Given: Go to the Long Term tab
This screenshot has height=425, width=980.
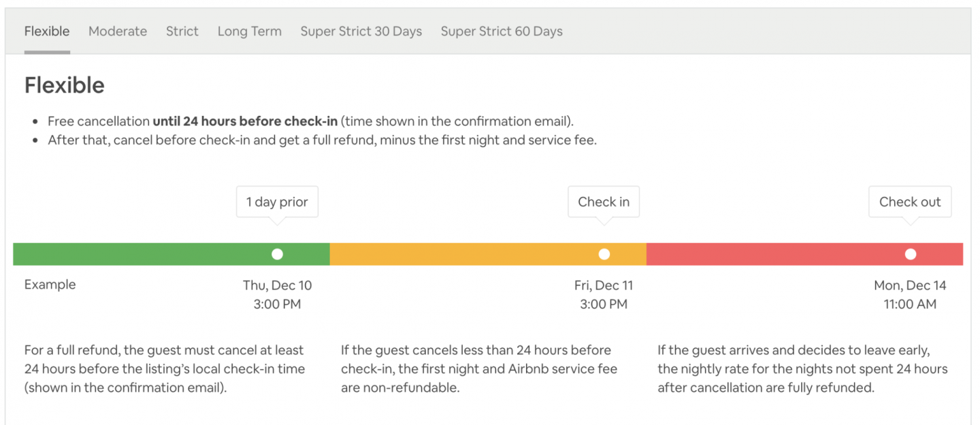Looking at the screenshot, I should coord(250,31).
